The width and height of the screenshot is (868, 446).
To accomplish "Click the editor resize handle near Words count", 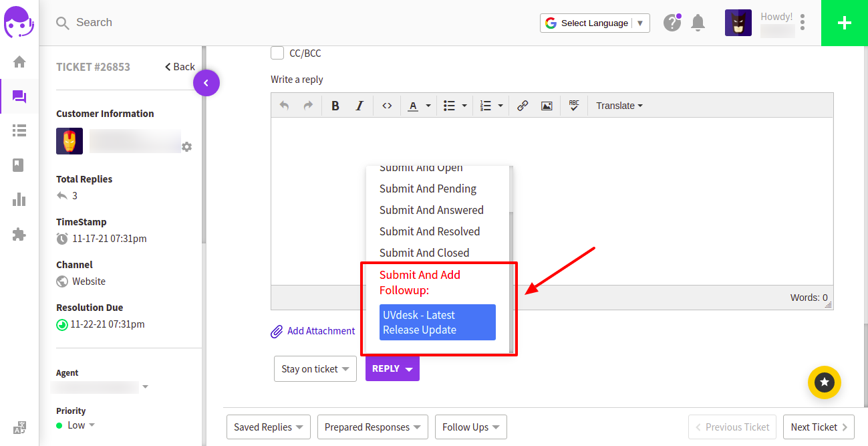I will coord(829,304).
